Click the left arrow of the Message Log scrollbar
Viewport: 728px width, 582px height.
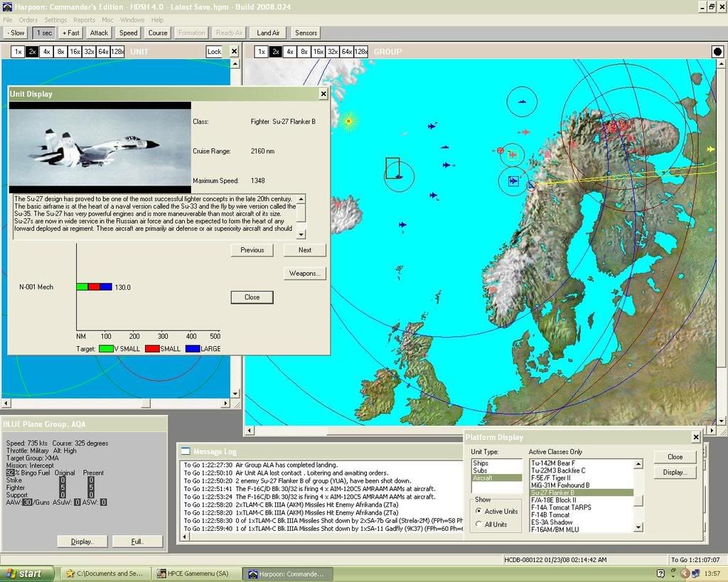pos(185,537)
